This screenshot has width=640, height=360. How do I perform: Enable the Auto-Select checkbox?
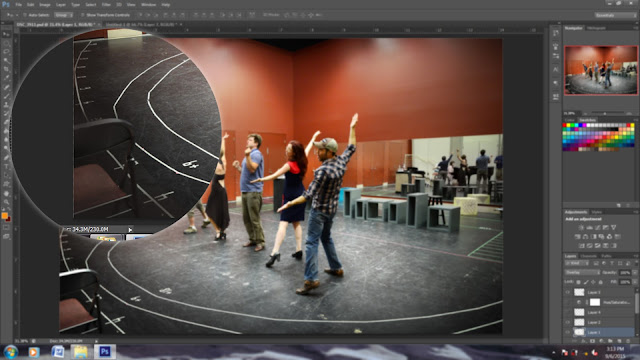[x=25, y=15]
